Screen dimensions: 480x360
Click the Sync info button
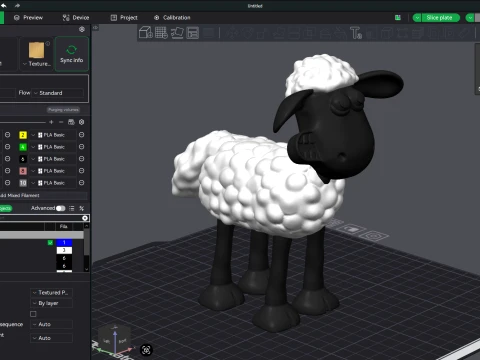(x=71, y=54)
